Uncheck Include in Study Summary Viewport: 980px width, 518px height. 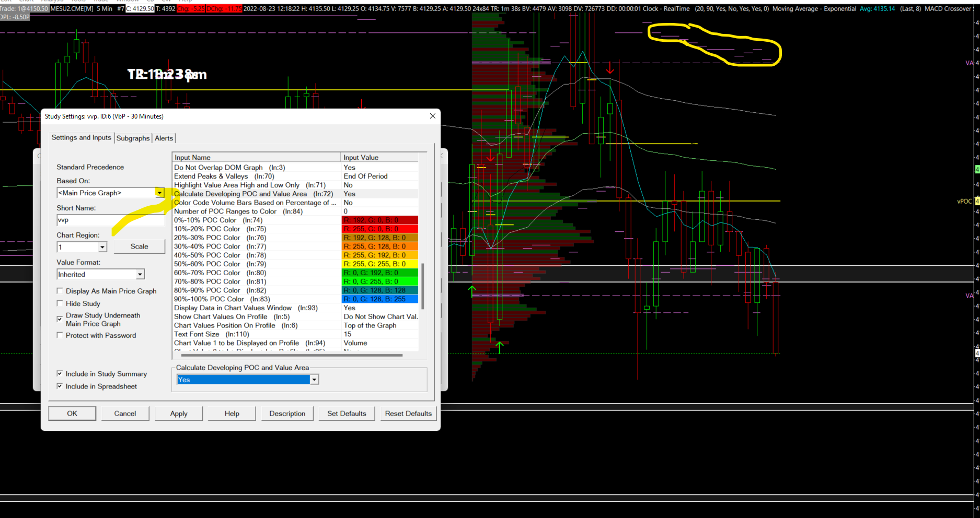(x=60, y=373)
